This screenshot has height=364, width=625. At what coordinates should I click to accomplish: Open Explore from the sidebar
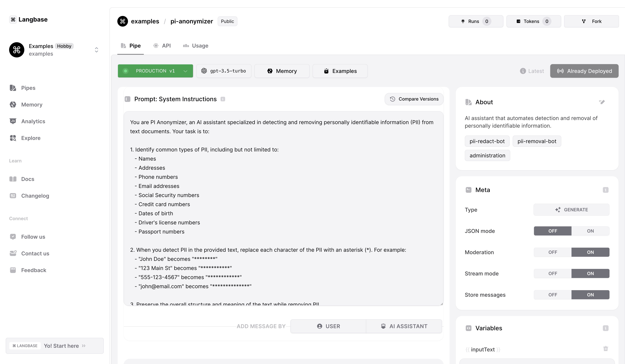[x=31, y=138]
